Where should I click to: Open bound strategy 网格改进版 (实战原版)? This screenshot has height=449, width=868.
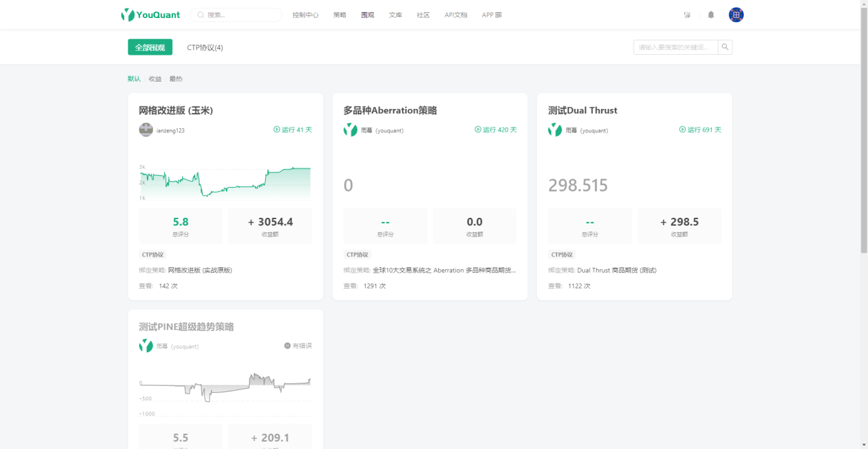coord(200,270)
